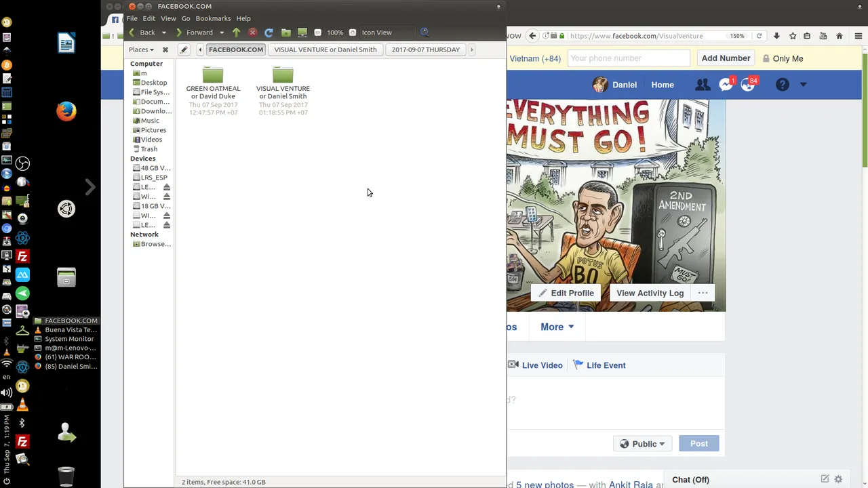Click Back navigation button
Viewport: 868px width, 488px height.
point(142,33)
